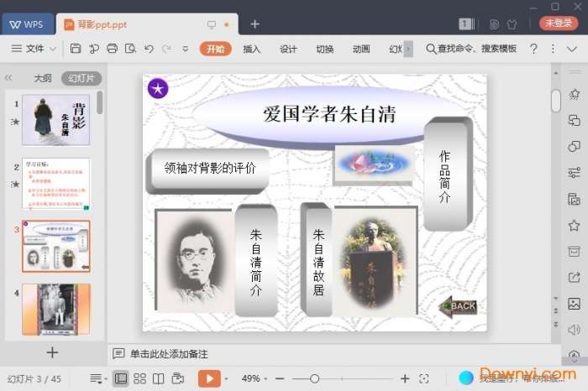
Task: Click the WPS home tab
Action: coord(27,24)
